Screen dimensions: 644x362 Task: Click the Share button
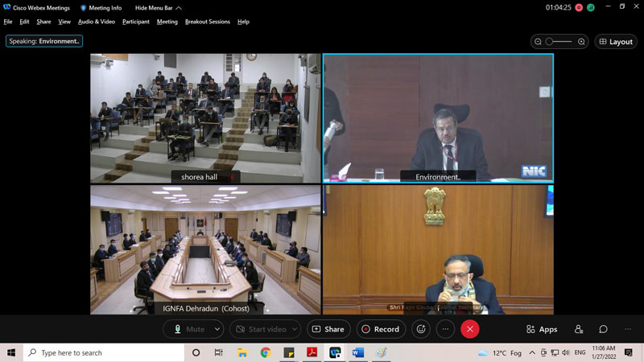(x=328, y=329)
